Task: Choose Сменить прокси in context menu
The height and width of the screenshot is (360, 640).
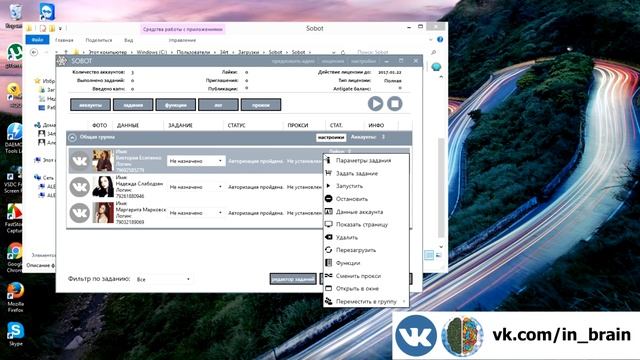Action: (366, 276)
